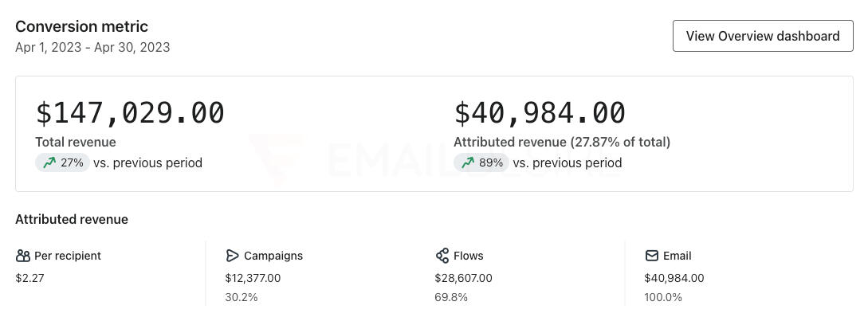
Task: Select the Campaigns label
Action: pyautogui.click(x=273, y=256)
